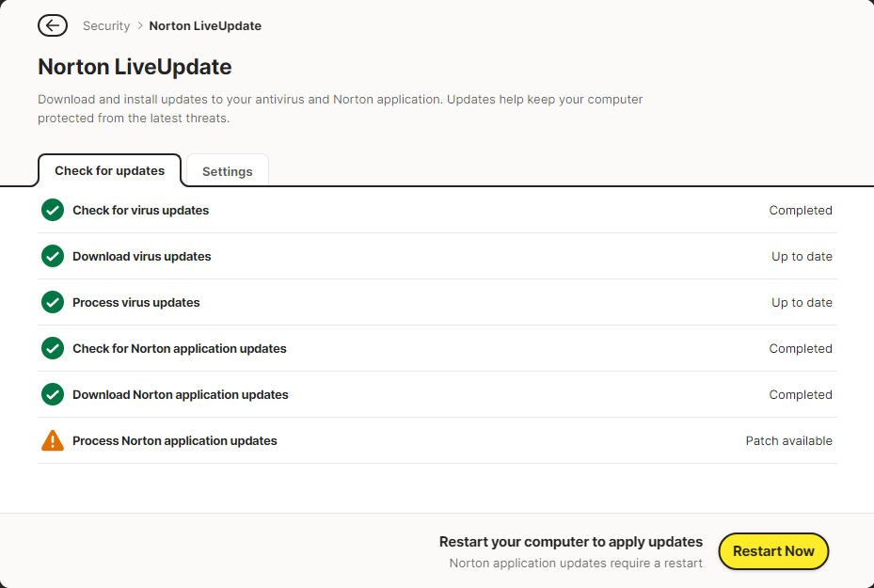Select the Download Norton application updates label

181,394
